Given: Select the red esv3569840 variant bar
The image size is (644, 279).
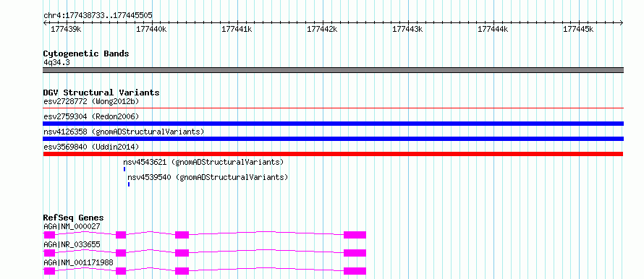Looking at the screenshot, I should (333, 154).
